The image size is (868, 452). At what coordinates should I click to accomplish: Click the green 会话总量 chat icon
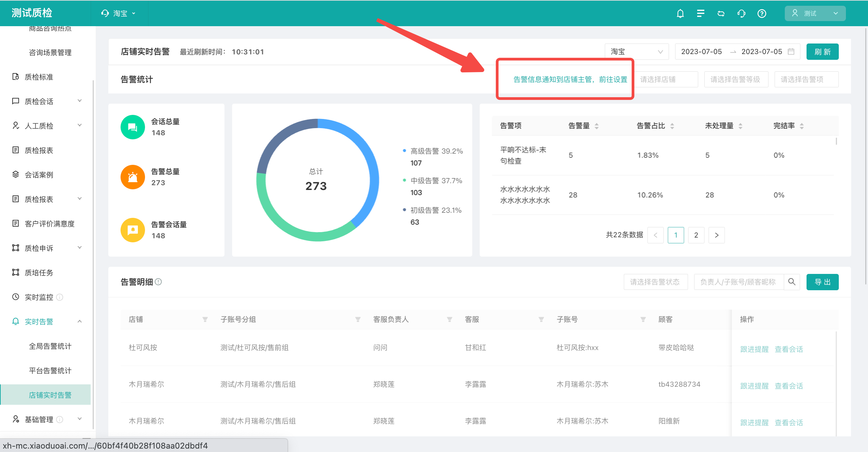coord(133,127)
